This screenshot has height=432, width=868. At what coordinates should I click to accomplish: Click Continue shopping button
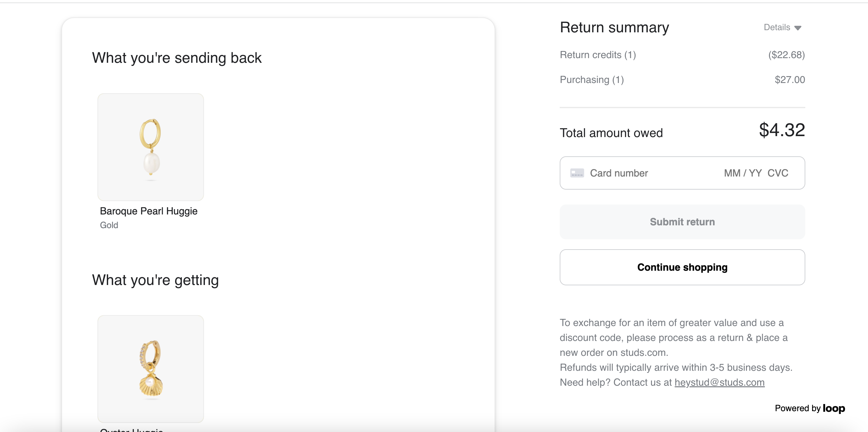coord(682,267)
